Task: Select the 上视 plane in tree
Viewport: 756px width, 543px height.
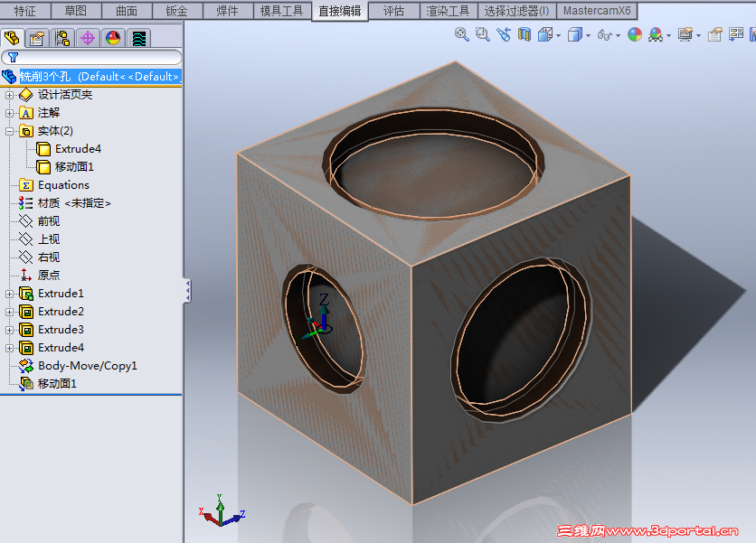Action: (48, 239)
